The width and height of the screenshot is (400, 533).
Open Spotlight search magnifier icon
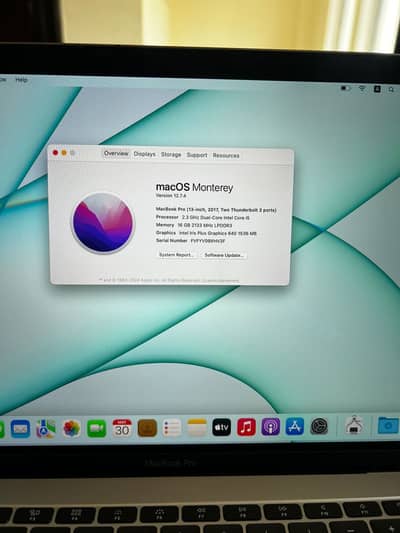tap(392, 89)
